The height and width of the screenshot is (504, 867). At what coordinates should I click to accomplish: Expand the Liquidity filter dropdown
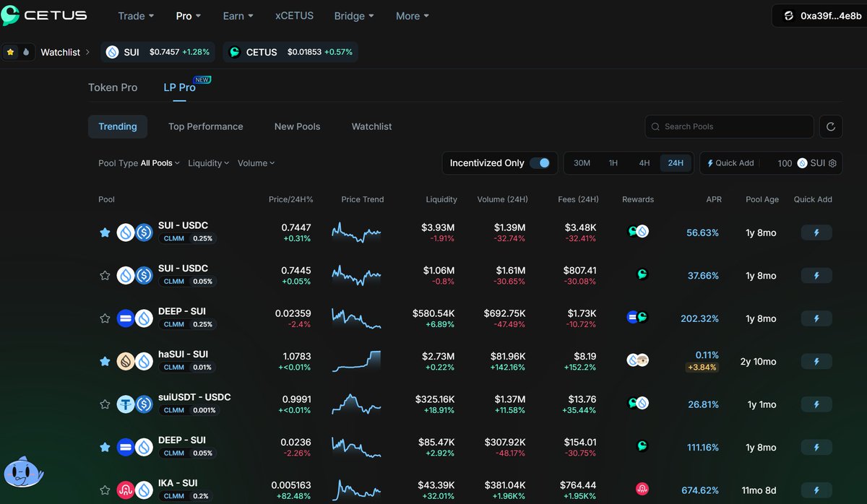(x=208, y=163)
